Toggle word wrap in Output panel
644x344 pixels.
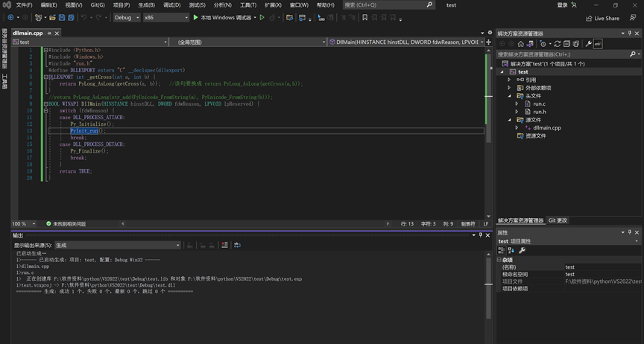coord(237,245)
